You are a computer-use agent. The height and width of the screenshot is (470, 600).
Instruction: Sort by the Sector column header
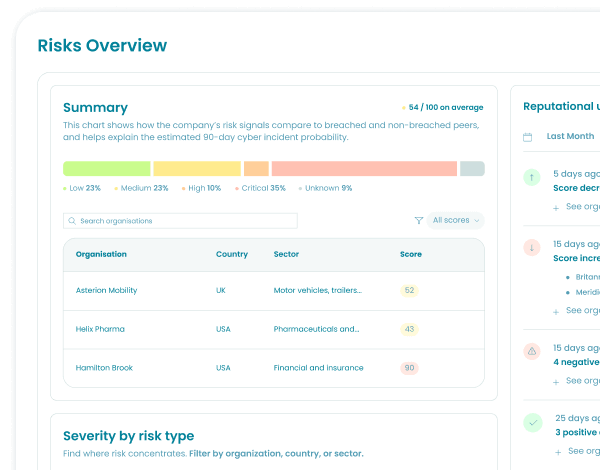point(286,254)
